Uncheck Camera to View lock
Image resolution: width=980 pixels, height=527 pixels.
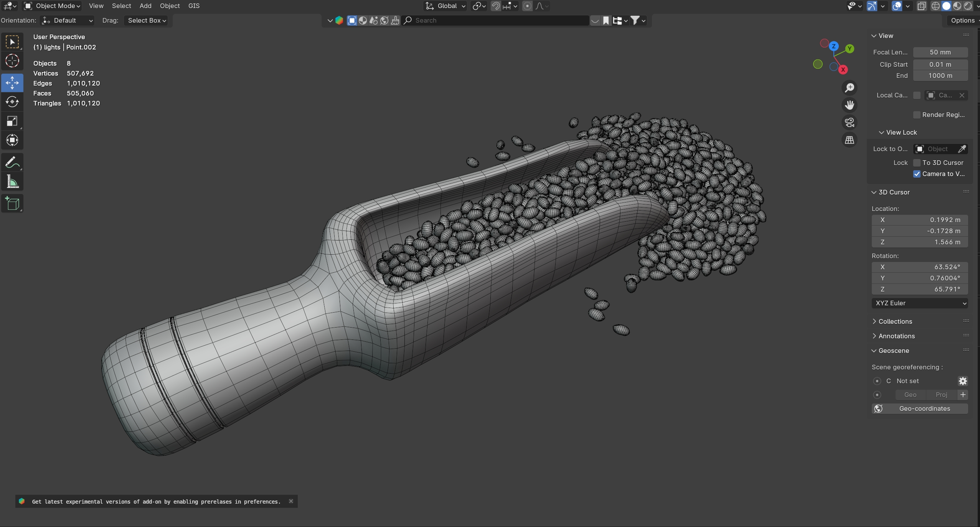(917, 174)
